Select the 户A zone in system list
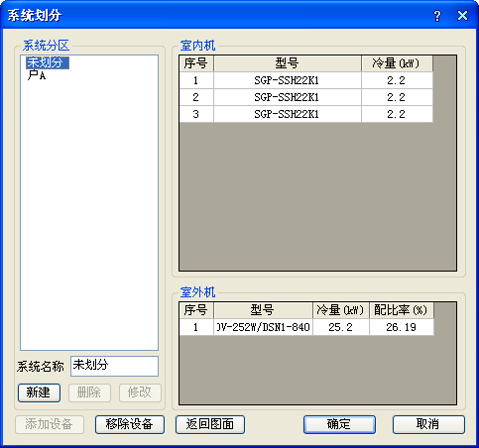The width and height of the screenshot is (479, 448). click(x=37, y=75)
